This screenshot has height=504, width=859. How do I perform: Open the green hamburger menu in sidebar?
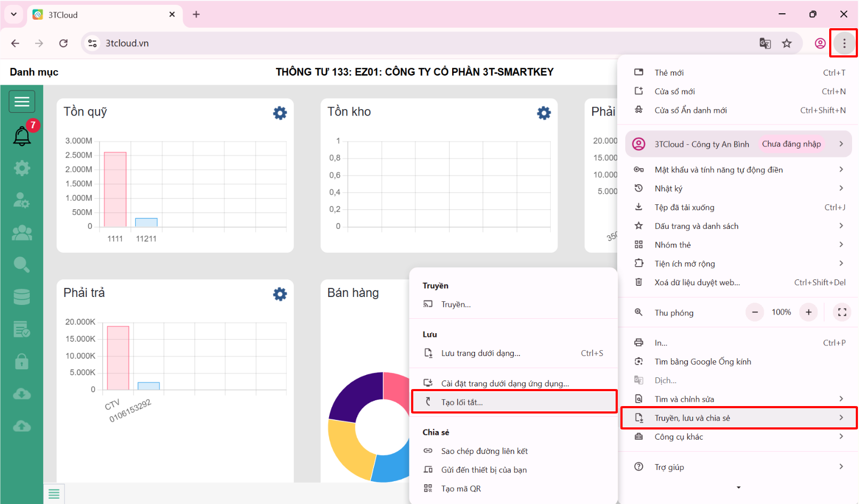coord(22,102)
